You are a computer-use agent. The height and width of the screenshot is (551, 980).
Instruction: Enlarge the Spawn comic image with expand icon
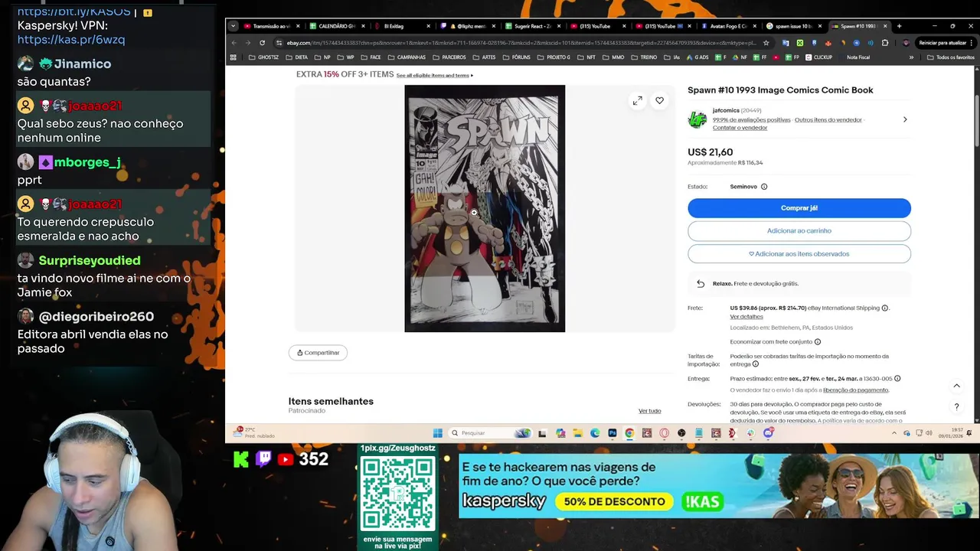tap(637, 100)
